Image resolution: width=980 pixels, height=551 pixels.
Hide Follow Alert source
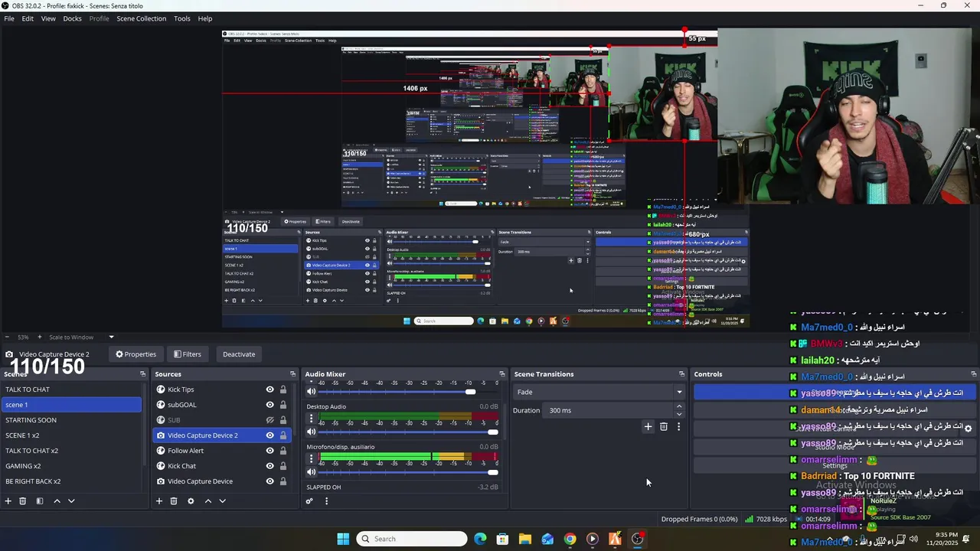point(269,451)
